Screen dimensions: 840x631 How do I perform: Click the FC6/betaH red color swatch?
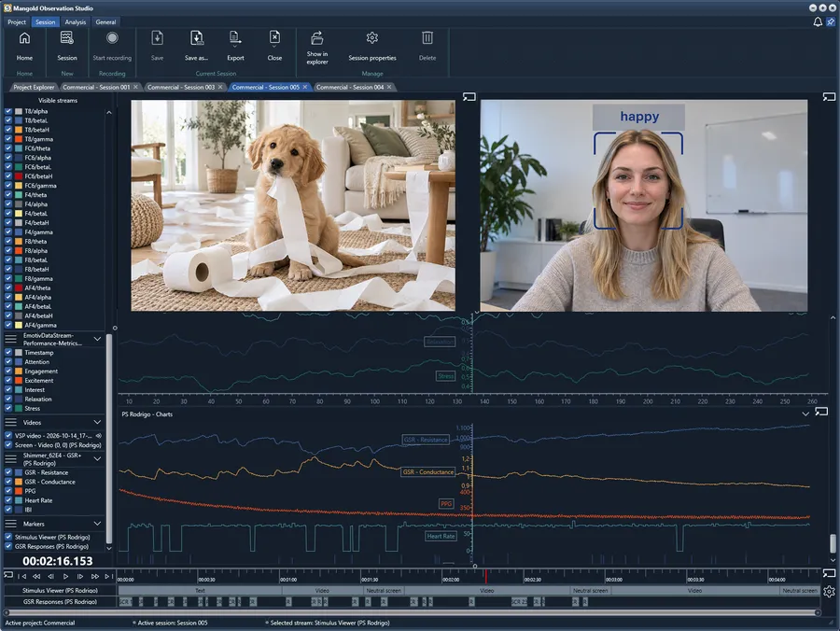19,176
